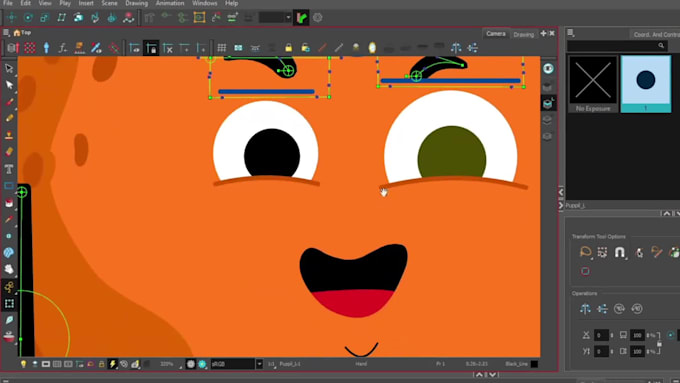
Task: Click Flip Vertical in camera toolbar
Action: click(x=473, y=48)
